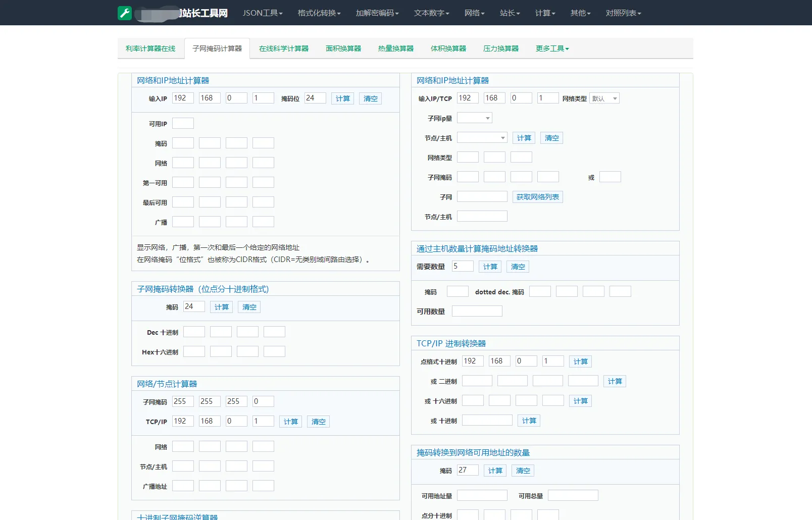Click 计算 beside 节点/主机 dropdown
The height and width of the screenshot is (520, 812).
(524, 138)
